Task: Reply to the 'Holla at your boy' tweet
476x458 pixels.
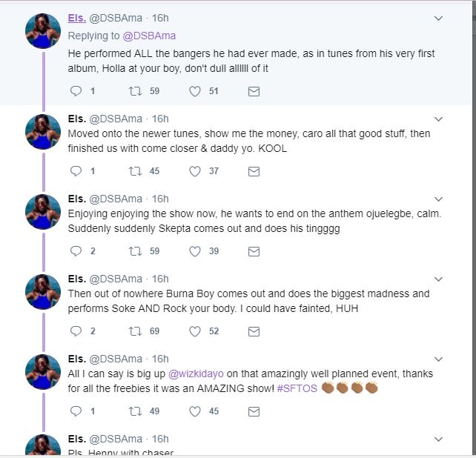Action: pyautogui.click(x=75, y=91)
